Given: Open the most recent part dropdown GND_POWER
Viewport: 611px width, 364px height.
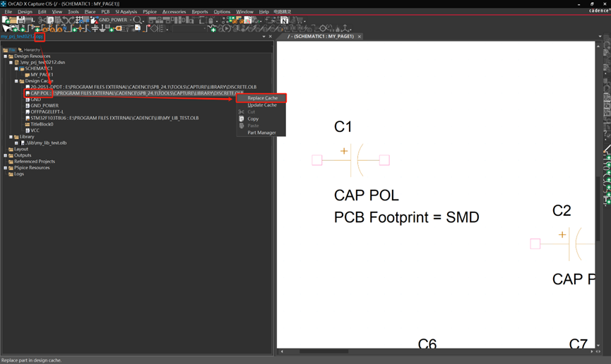Looking at the screenshot, I should point(130,20).
